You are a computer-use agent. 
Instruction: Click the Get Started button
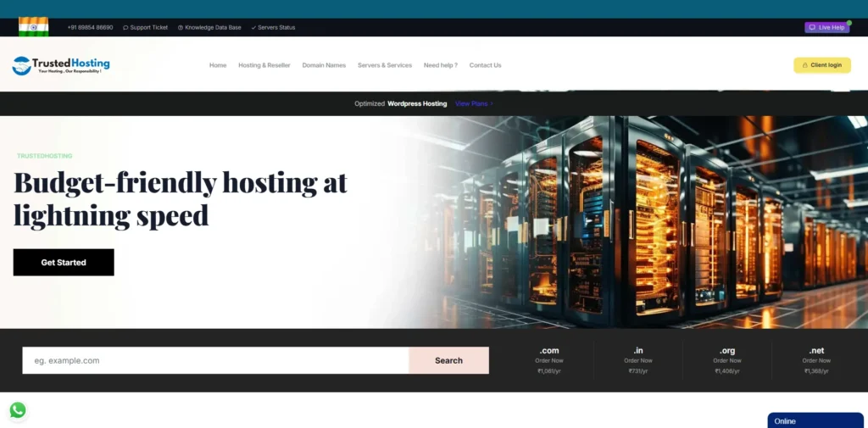pos(64,263)
